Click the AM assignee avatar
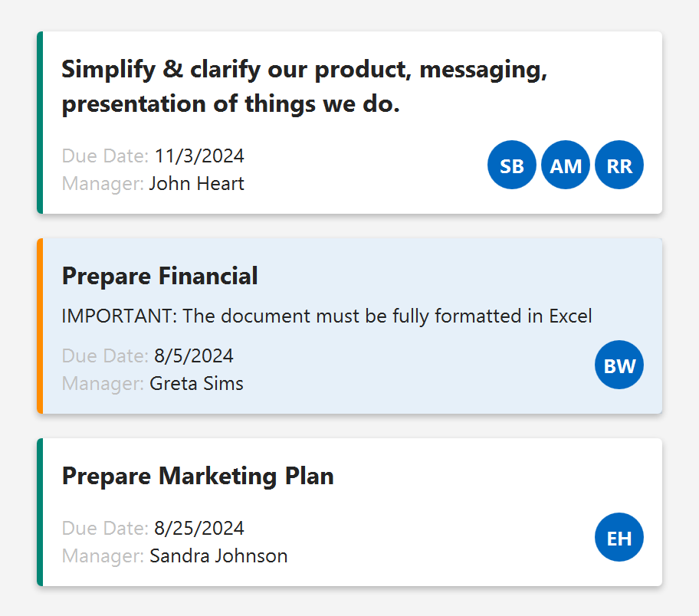 566,165
